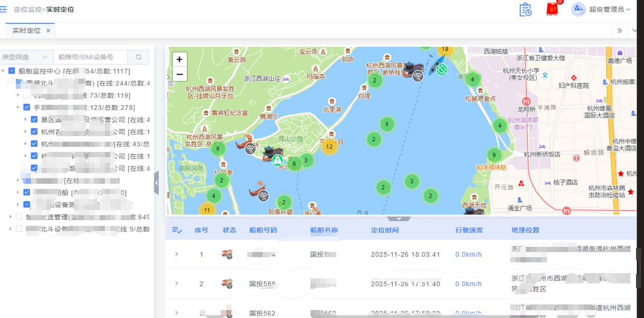644x318 pixels.
Task: Open cluster 9 near 岳王庙
Action: [x=217, y=149]
